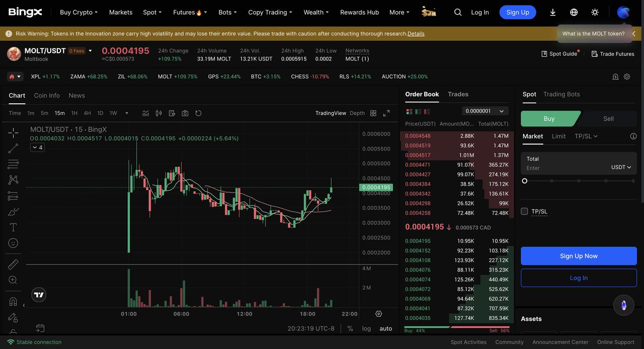Open order book precision dropdown
Screen dimensions: 644x349
tap(485, 111)
